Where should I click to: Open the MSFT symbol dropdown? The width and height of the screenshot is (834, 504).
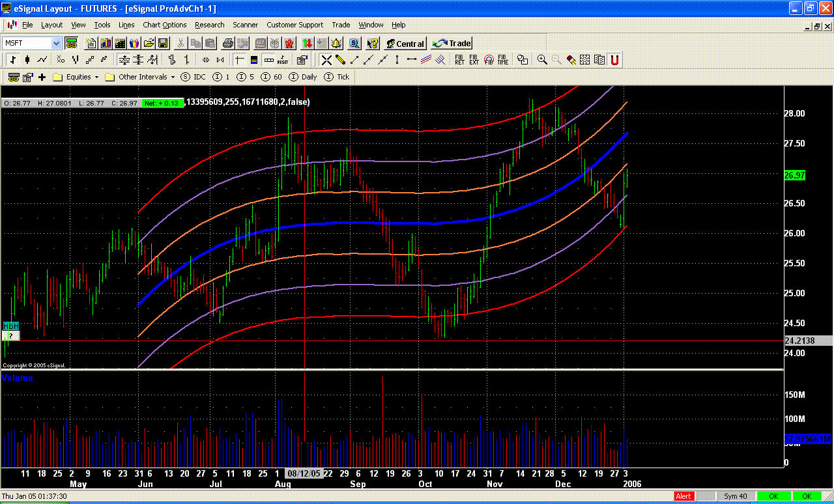(x=56, y=43)
